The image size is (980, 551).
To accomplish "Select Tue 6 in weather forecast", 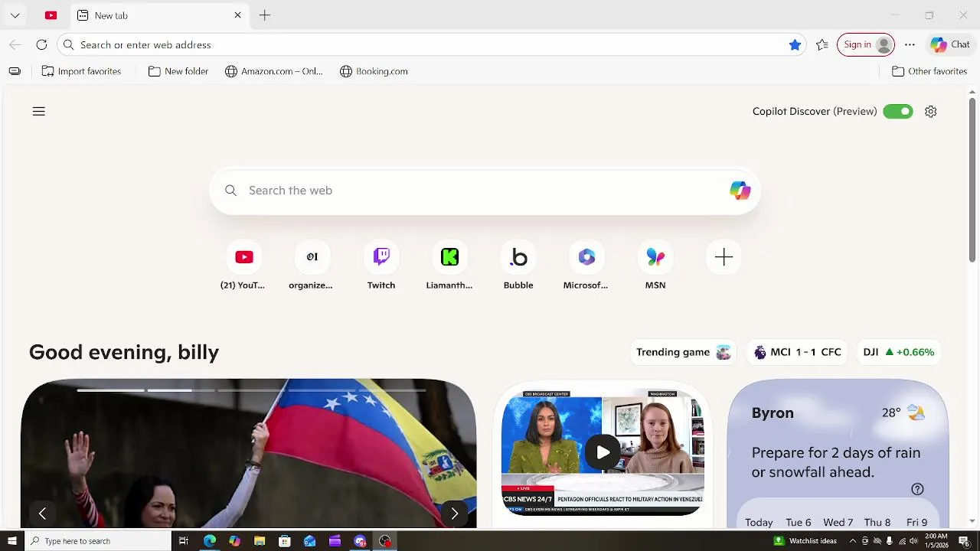I will click(x=798, y=522).
